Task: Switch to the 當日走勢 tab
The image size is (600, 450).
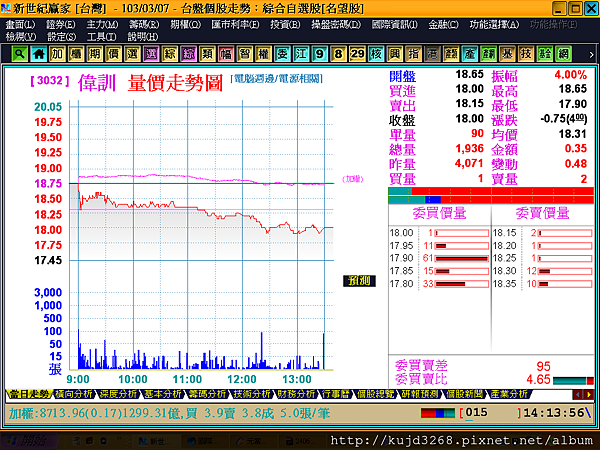Action: [x=29, y=394]
